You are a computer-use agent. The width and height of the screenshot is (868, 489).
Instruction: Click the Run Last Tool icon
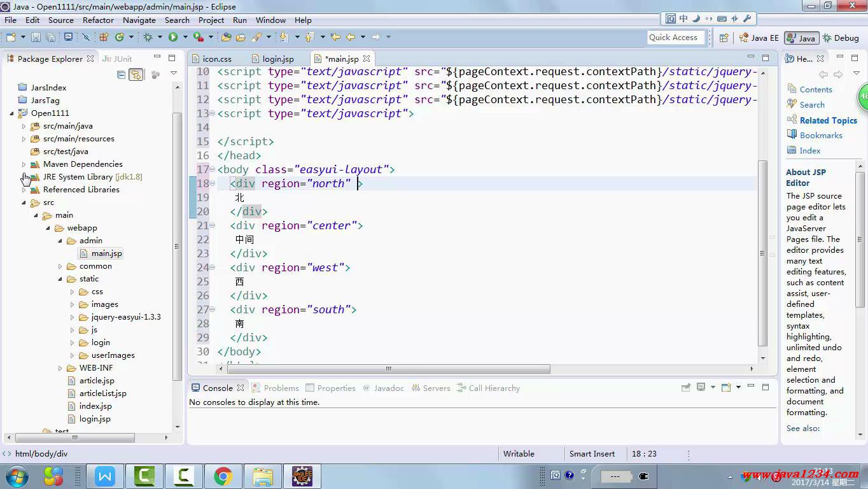coord(198,37)
